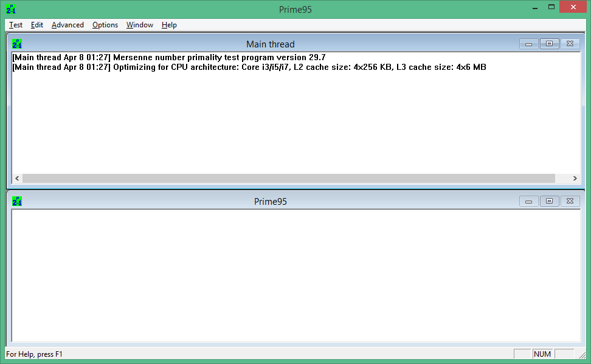Open the Edit menu

click(37, 25)
